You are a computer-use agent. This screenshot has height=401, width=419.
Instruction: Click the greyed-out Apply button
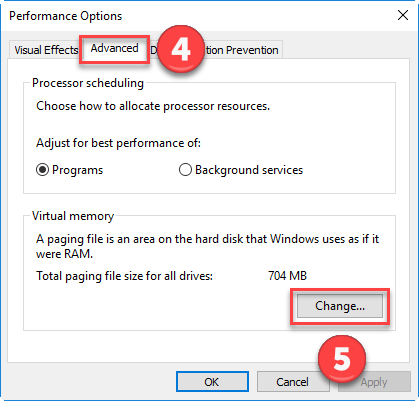(374, 382)
